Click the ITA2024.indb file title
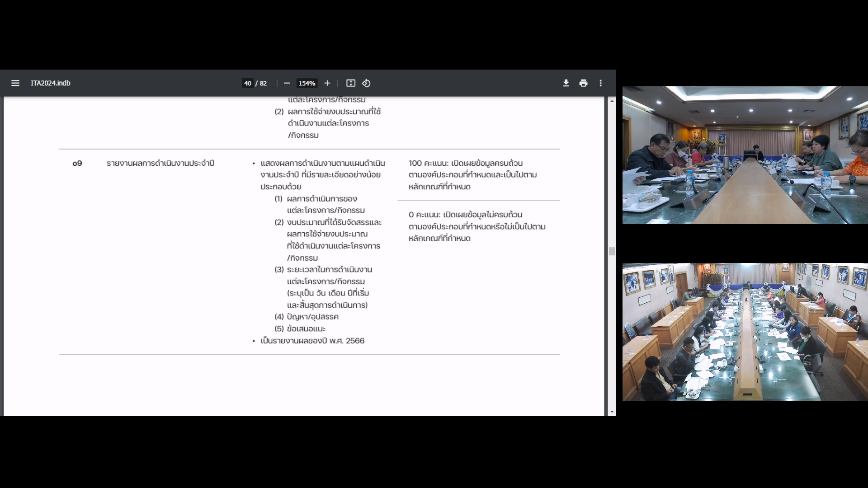The image size is (868, 488). [50, 83]
